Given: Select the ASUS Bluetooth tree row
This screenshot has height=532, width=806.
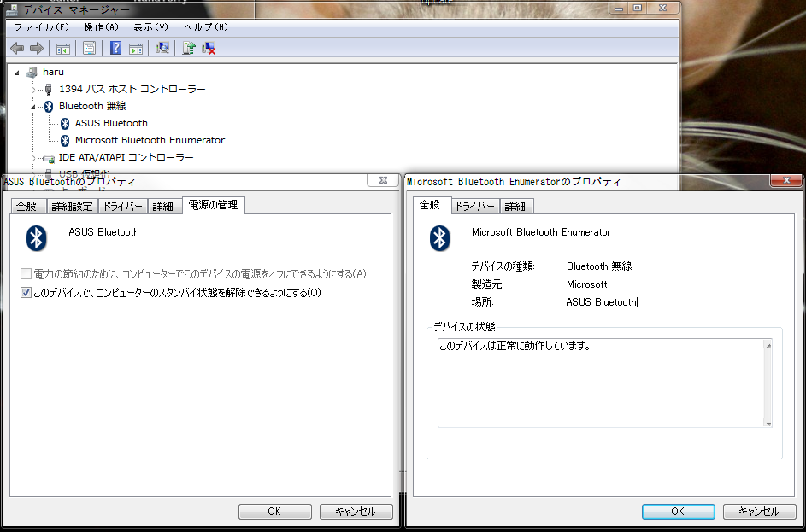Looking at the screenshot, I should tap(111, 123).
